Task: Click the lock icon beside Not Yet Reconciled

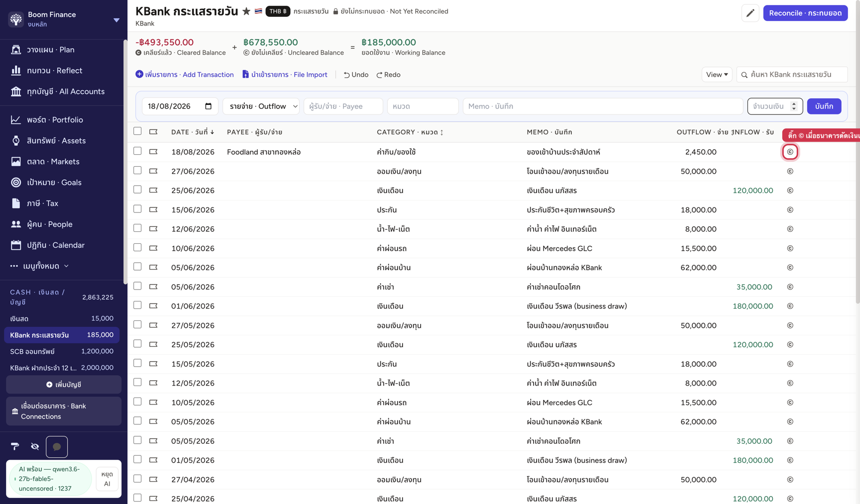Action: click(335, 11)
